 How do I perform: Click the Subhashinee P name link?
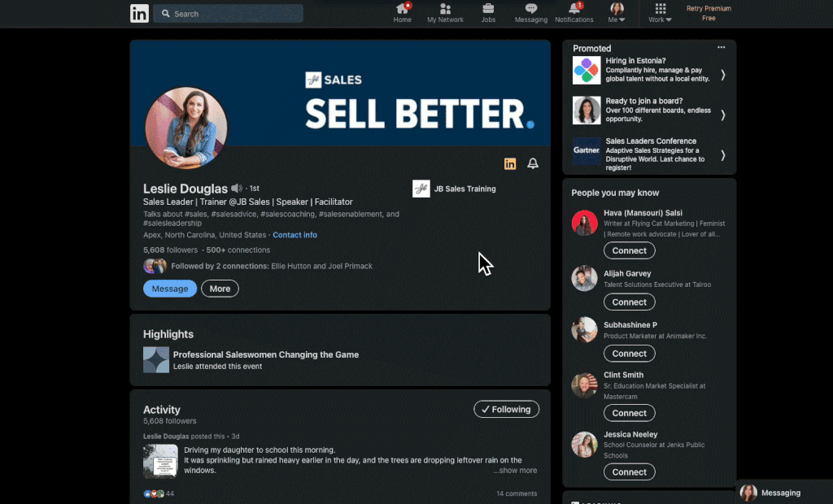tap(630, 325)
